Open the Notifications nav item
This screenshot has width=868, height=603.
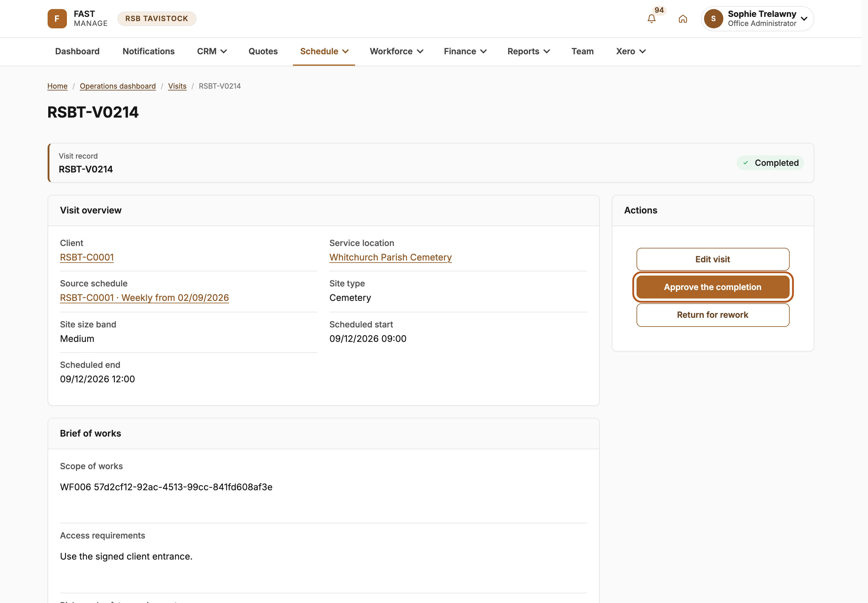[x=149, y=51]
